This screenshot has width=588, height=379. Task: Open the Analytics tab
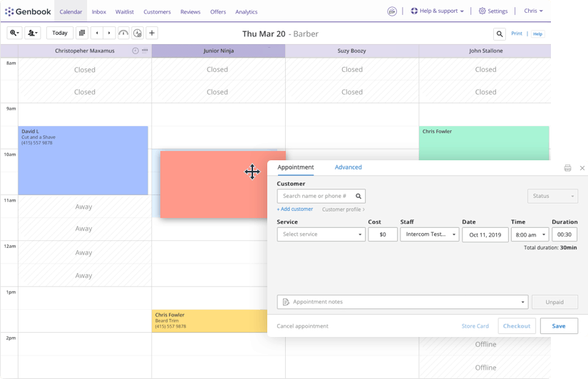pyautogui.click(x=247, y=11)
